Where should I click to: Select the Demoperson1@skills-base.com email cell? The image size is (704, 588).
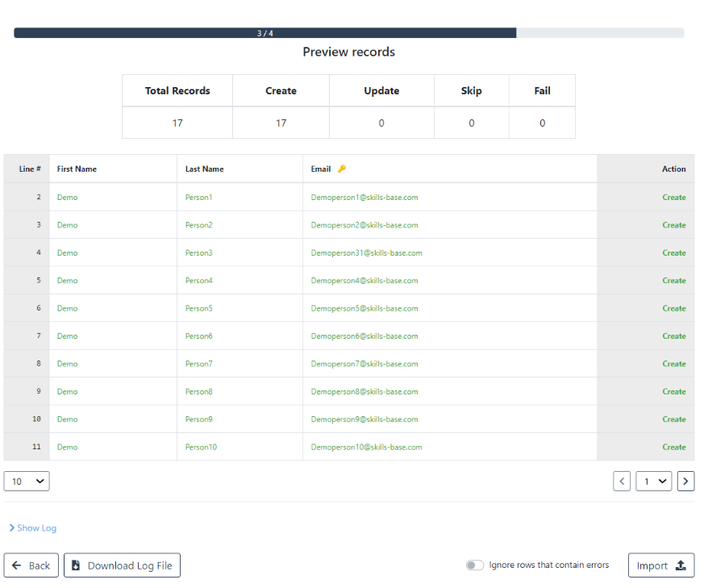point(364,198)
